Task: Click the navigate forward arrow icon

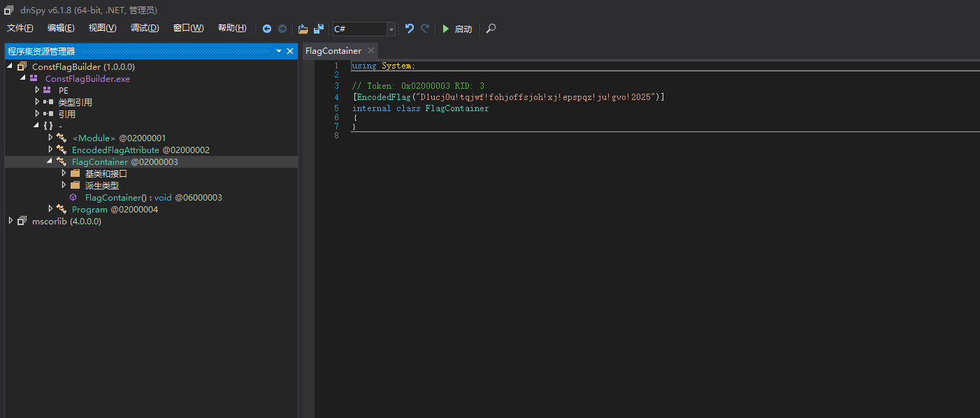Action: pyautogui.click(x=282, y=29)
